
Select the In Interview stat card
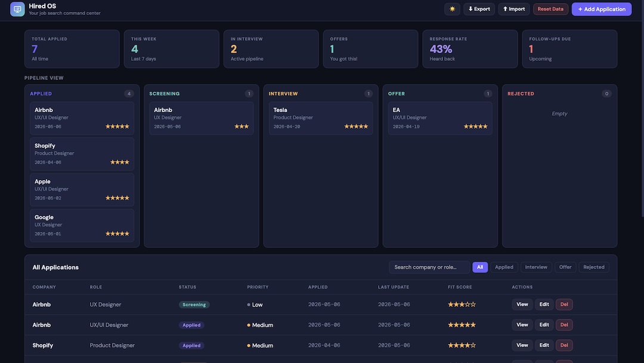tap(271, 49)
